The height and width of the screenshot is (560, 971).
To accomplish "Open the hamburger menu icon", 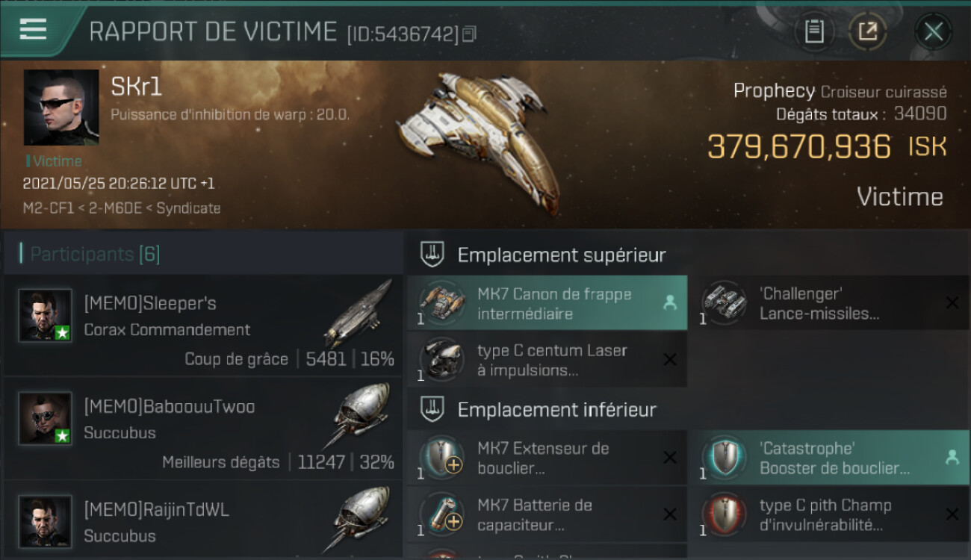I will 33,30.
